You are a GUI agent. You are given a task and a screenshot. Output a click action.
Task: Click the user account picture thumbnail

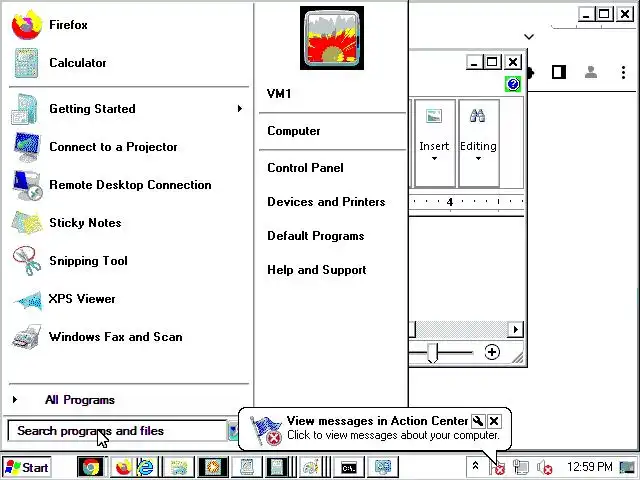[332, 38]
